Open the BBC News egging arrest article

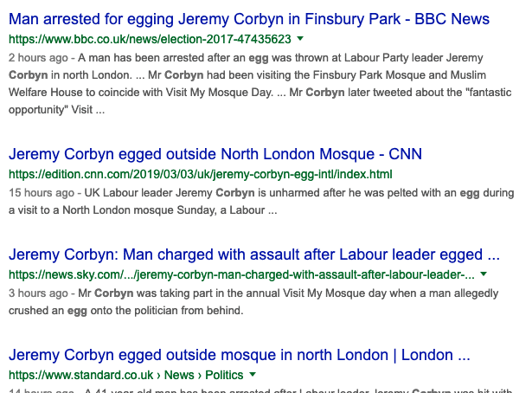point(249,19)
